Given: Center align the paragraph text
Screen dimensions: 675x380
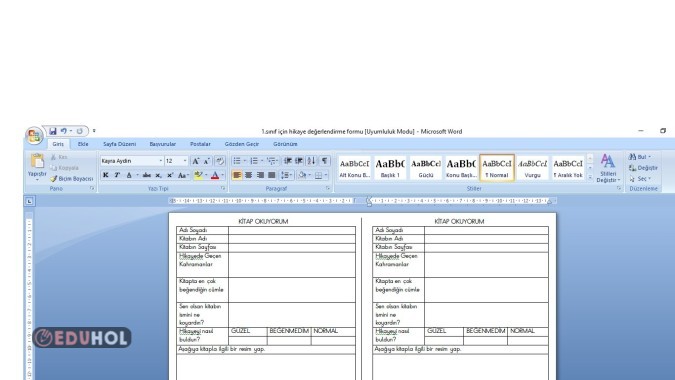Looking at the screenshot, I should click(x=248, y=175).
